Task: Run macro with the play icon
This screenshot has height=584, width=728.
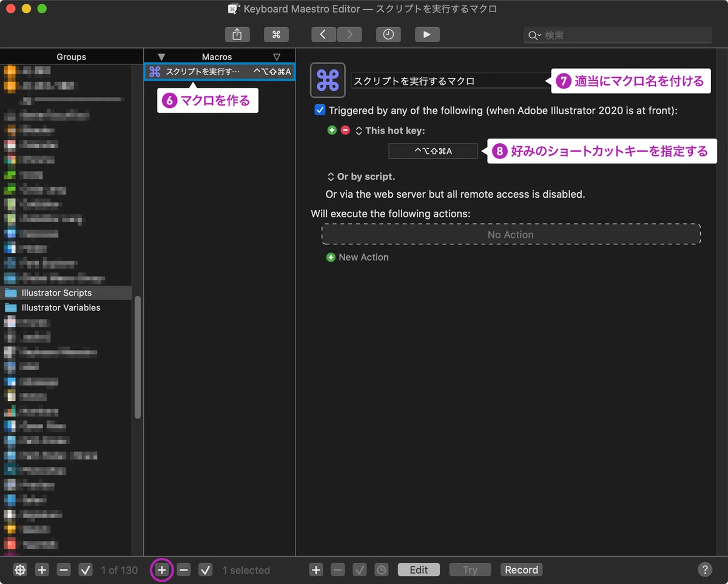Action: pyautogui.click(x=427, y=35)
